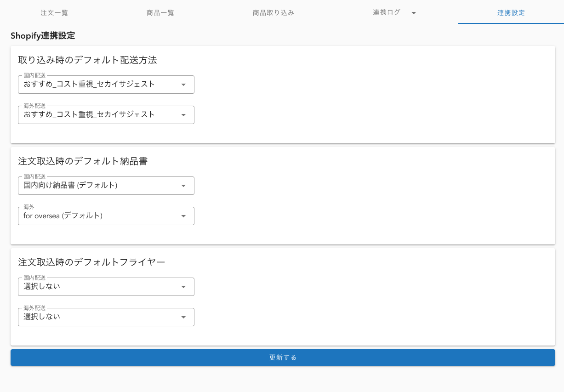Select the 連携ログ tab label

[387, 13]
